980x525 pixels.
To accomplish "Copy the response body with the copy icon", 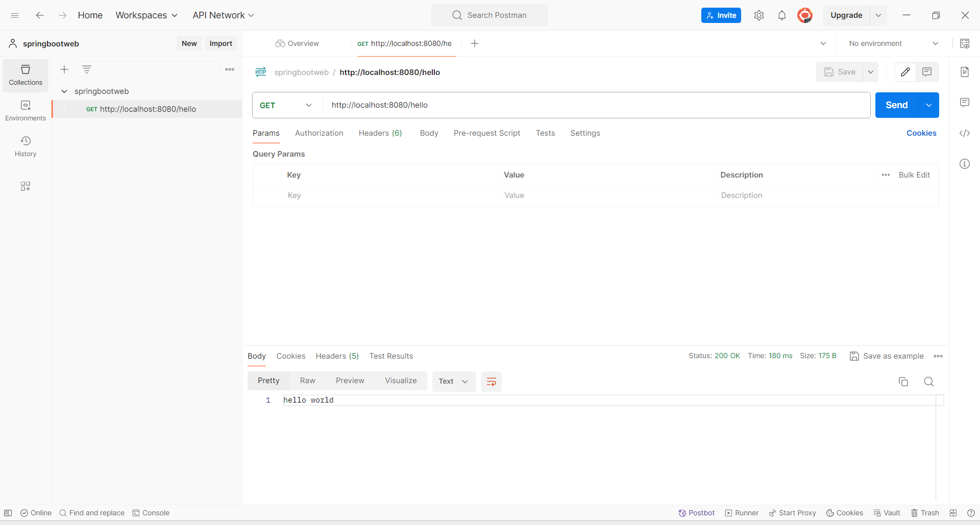I will pos(903,382).
